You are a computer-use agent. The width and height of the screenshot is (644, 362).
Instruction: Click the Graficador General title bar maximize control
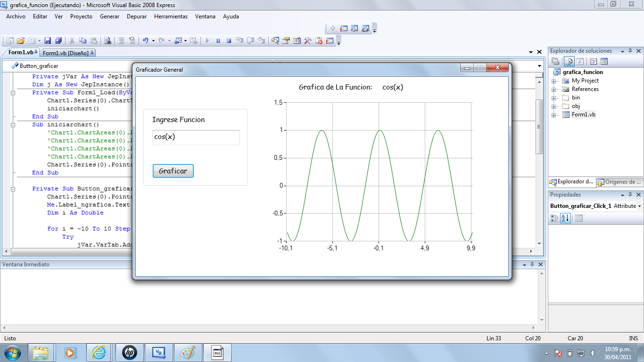(480, 67)
